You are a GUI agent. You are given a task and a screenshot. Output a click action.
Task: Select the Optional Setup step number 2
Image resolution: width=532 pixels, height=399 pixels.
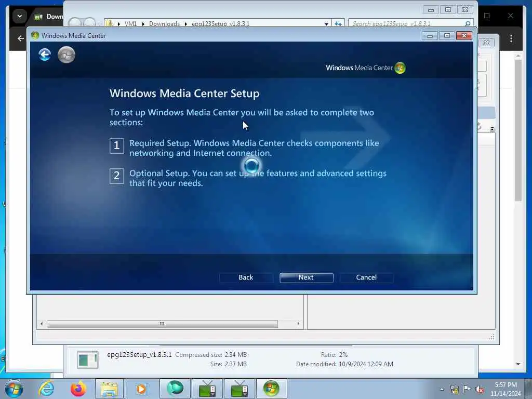116,176
